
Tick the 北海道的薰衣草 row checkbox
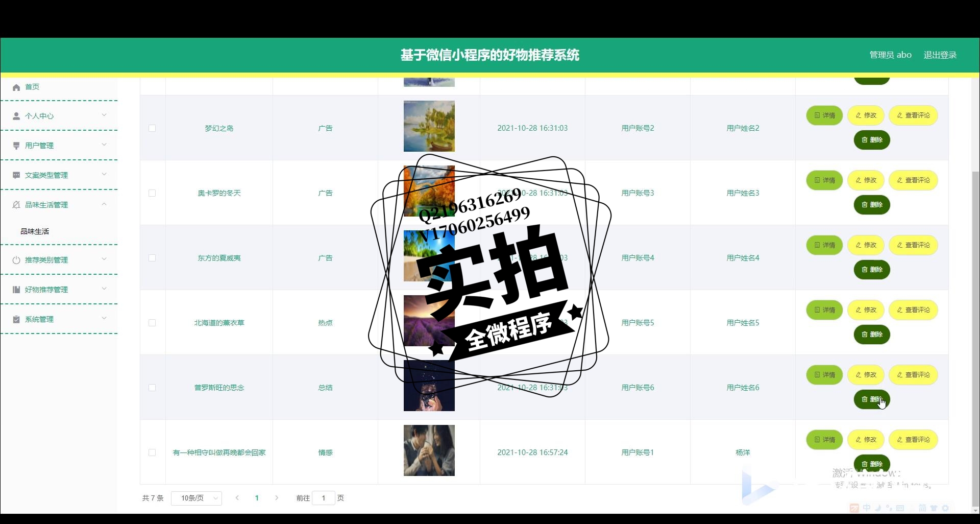click(152, 323)
